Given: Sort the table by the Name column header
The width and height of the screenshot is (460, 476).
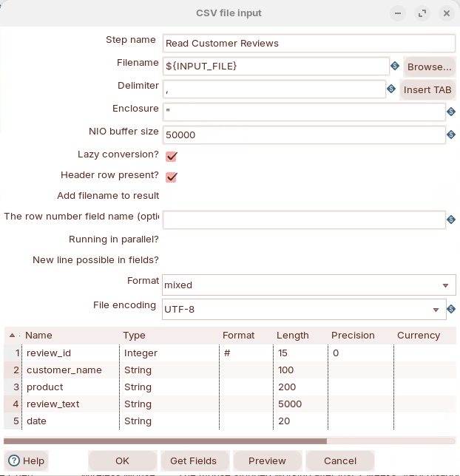Looking at the screenshot, I should (39, 336).
